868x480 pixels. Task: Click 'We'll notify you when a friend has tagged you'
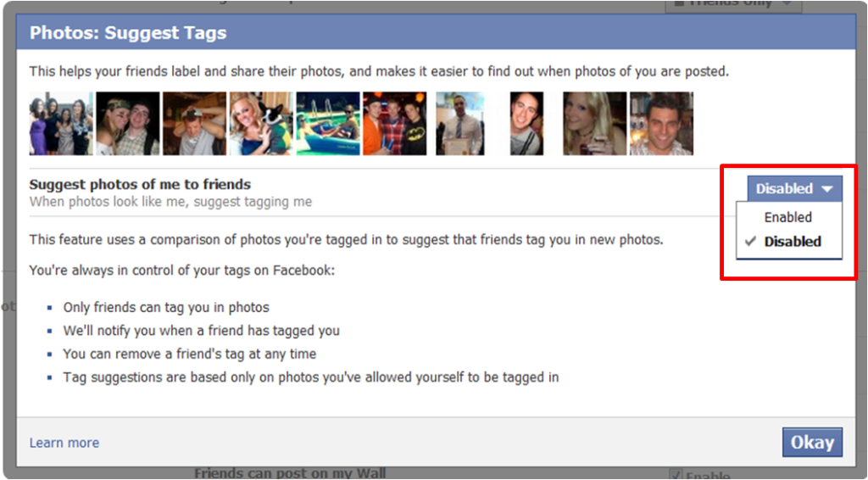202,331
